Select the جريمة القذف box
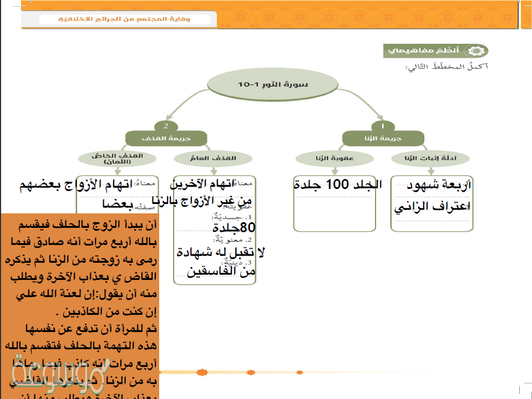 (166, 139)
